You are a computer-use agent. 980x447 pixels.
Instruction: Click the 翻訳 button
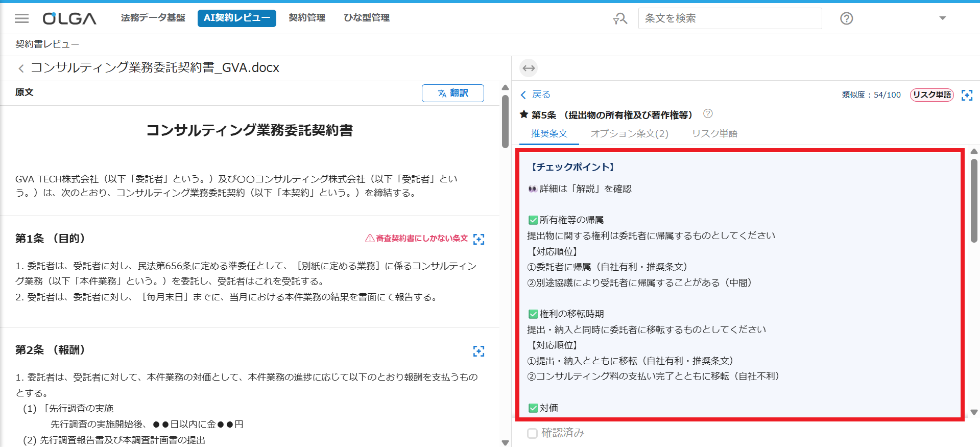453,93
